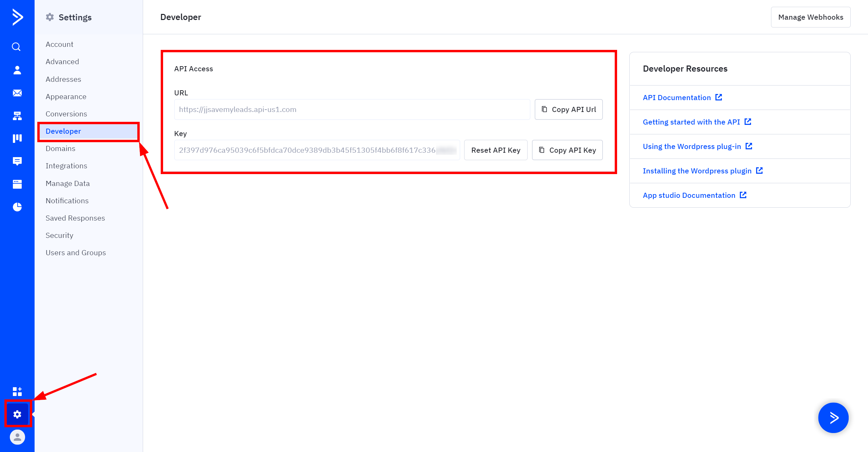The width and height of the screenshot is (868, 452).
Task: Open Getting started with the API link
Action: 691,122
